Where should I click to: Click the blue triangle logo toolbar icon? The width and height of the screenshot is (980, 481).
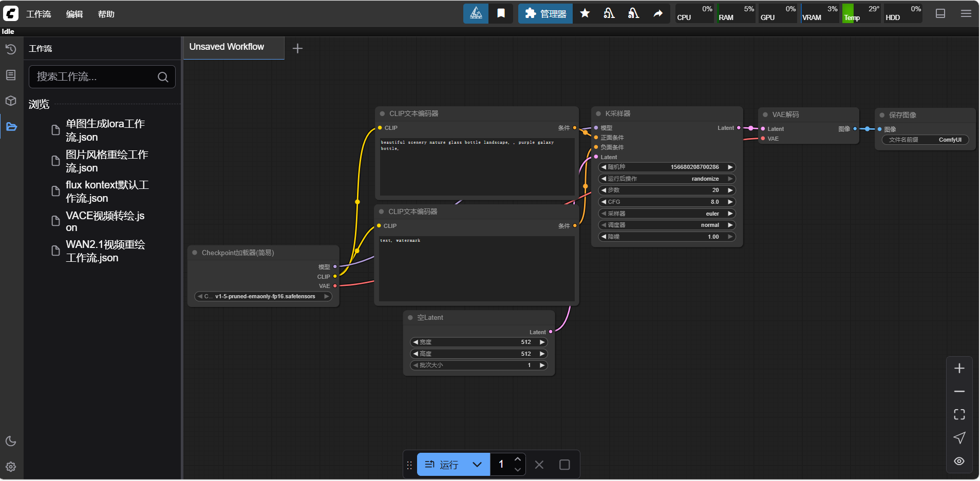pos(476,13)
